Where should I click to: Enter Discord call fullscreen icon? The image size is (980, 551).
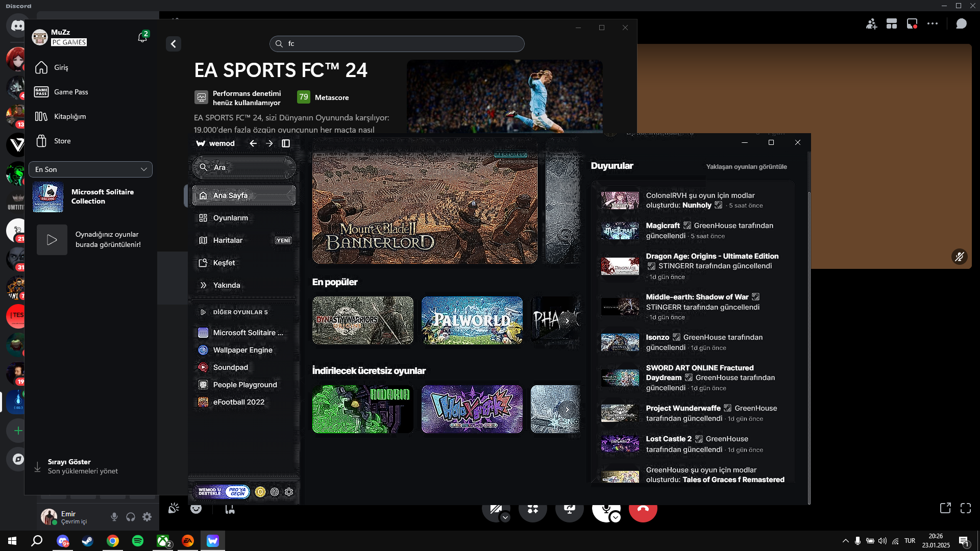click(966, 508)
